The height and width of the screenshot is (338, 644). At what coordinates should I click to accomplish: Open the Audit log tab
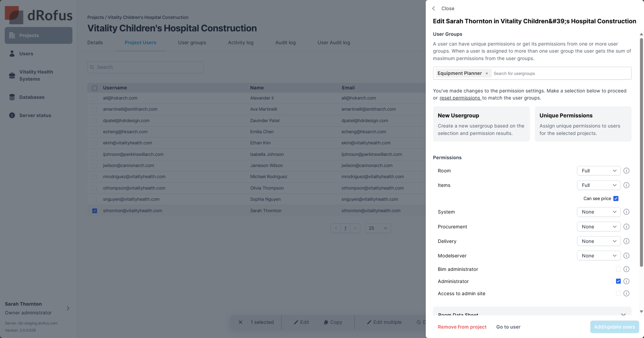pos(285,43)
